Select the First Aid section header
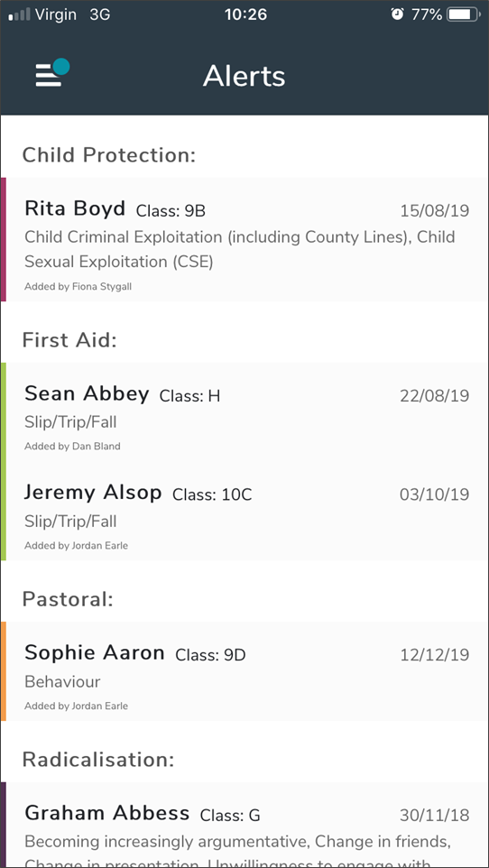Viewport: 489px width, 868px height. pos(69,340)
